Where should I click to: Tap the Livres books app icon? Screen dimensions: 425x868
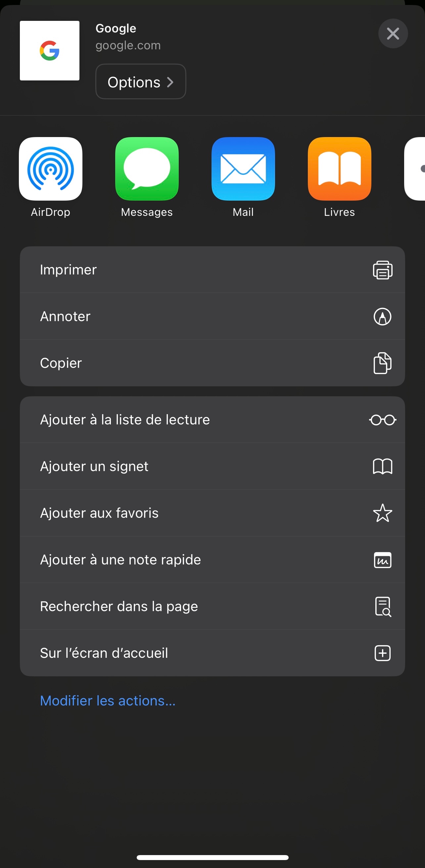(339, 169)
